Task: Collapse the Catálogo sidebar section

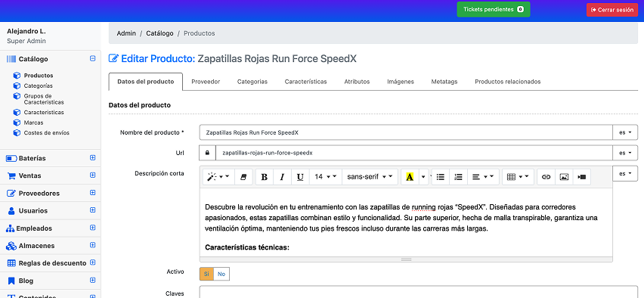Action: click(92, 59)
